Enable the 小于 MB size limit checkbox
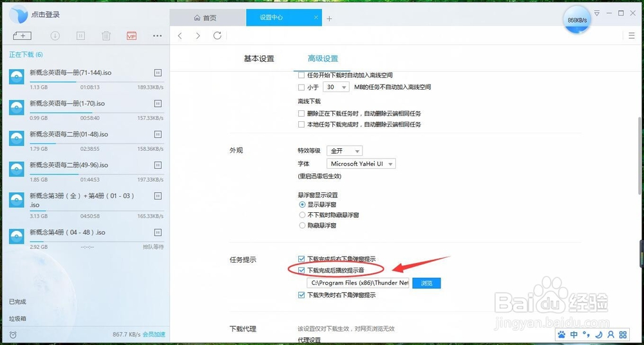This screenshot has width=644, height=345. tap(301, 87)
